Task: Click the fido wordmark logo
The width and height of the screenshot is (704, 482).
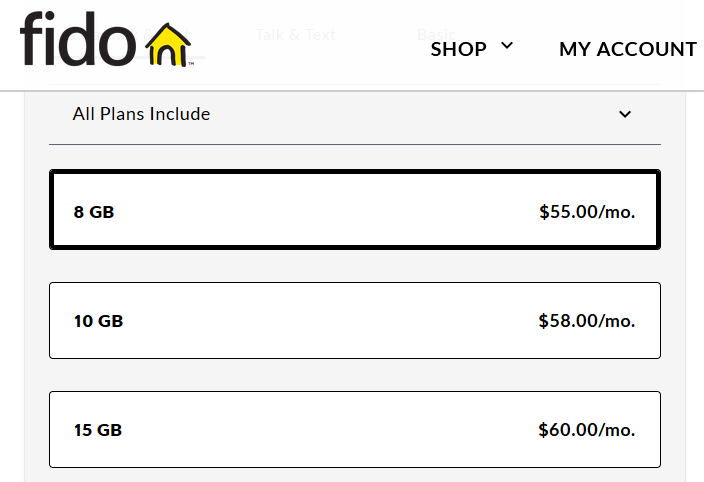Action: (77, 42)
